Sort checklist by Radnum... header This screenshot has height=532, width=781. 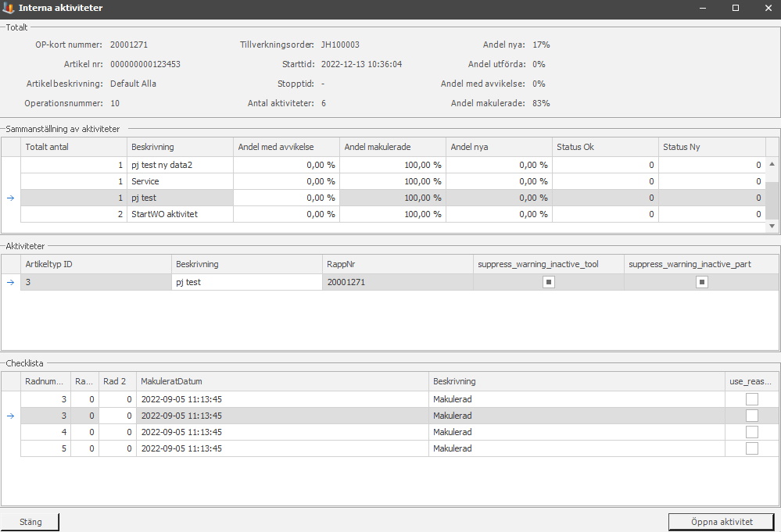pyautogui.click(x=45, y=381)
